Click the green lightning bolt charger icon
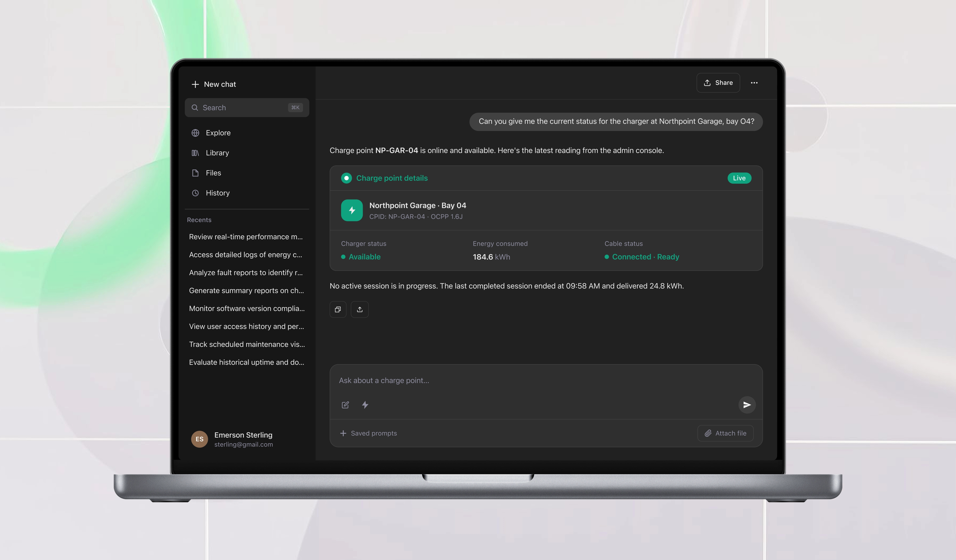The image size is (956, 560). tap(352, 210)
